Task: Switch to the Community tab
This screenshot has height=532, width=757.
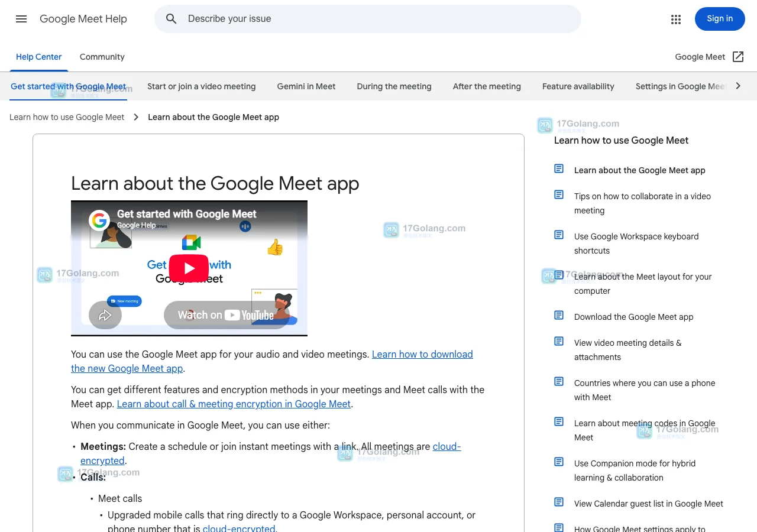Action: 102,57
